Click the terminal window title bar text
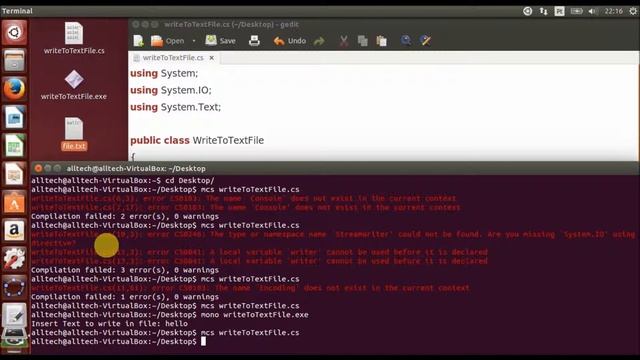Image resolution: width=640 pixels, height=360 pixels. [x=136, y=168]
